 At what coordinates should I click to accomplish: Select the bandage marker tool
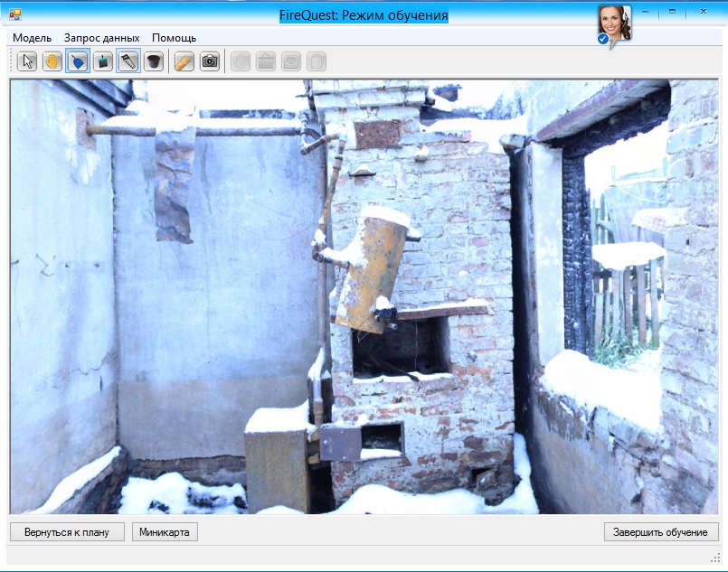pos(184,61)
